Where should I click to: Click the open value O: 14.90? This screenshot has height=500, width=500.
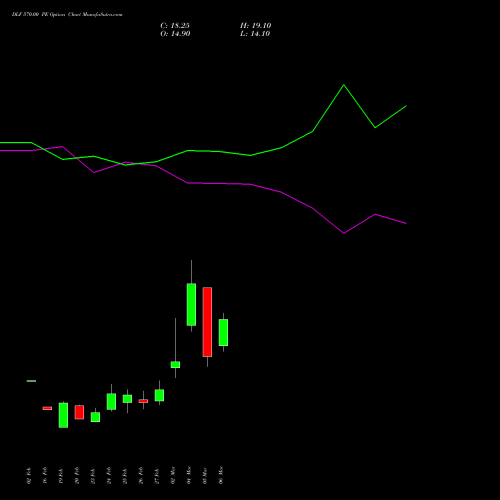175,34
